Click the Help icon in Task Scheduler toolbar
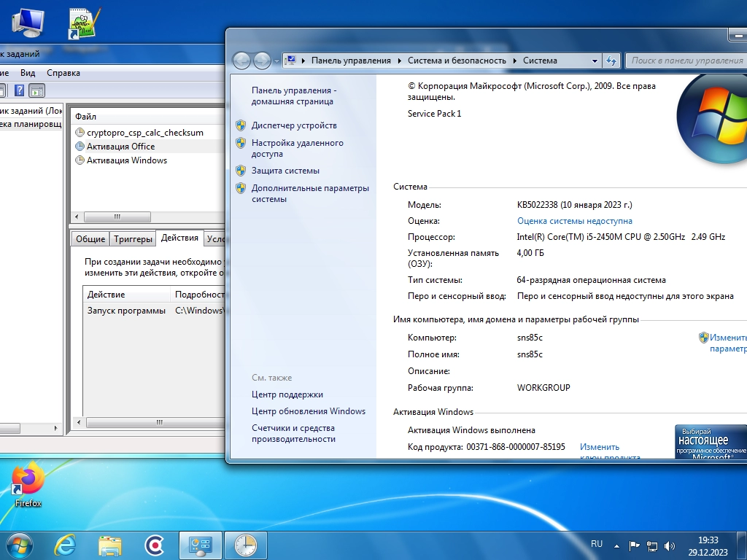 coord(19,90)
